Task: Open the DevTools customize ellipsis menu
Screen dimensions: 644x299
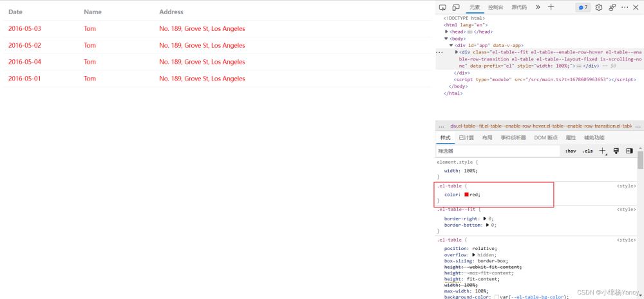Action: [625, 7]
